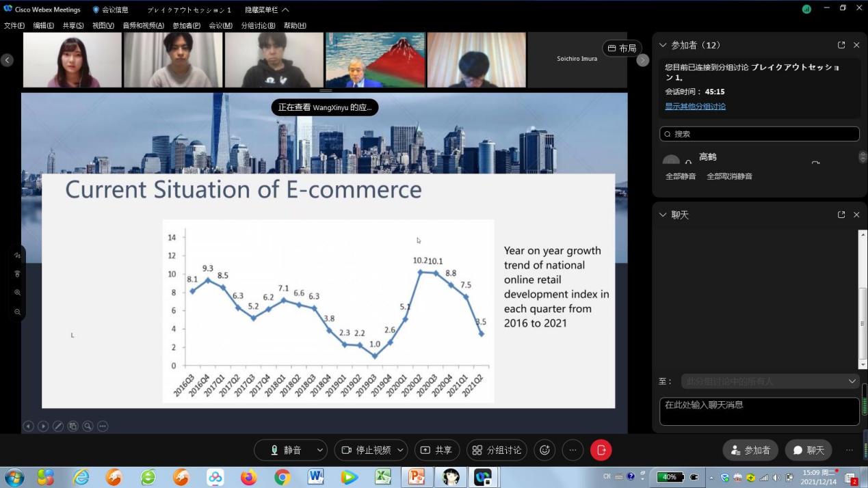Screen dimensions: 868x488
Task: Pop out the 聊天 chat panel
Action: pyautogui.click(x=841, y=215)
